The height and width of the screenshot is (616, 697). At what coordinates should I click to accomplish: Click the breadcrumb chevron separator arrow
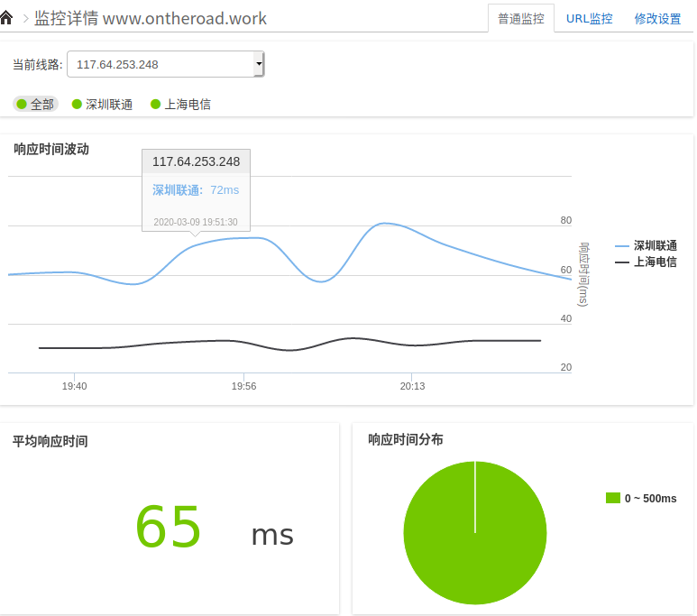[x=25, y=18]
